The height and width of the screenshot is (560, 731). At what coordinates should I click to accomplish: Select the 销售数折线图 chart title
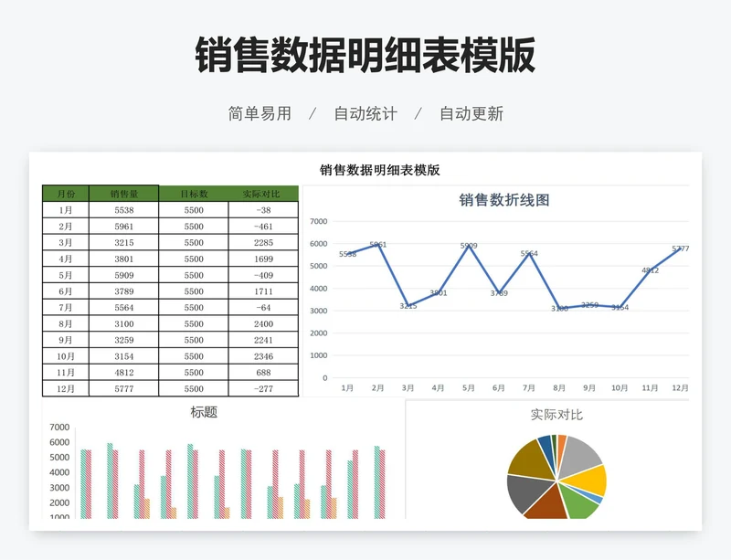click(x=504, y=200)
